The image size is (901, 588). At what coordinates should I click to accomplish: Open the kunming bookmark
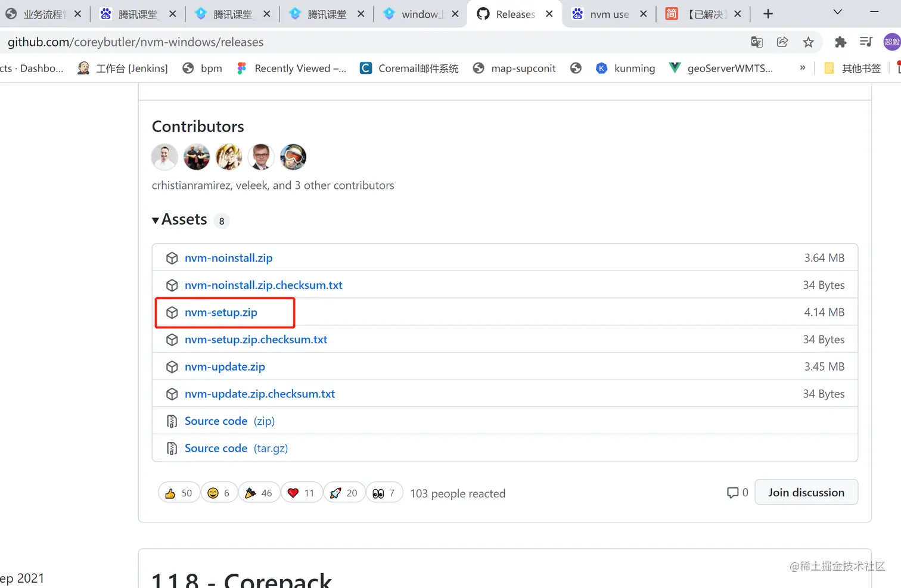click(626, 68)
